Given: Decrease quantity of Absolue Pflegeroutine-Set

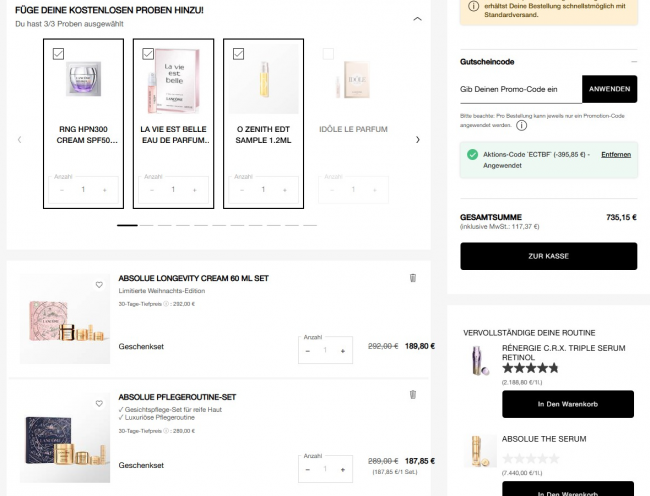Looking at the screenshot, I should [308, 468].
